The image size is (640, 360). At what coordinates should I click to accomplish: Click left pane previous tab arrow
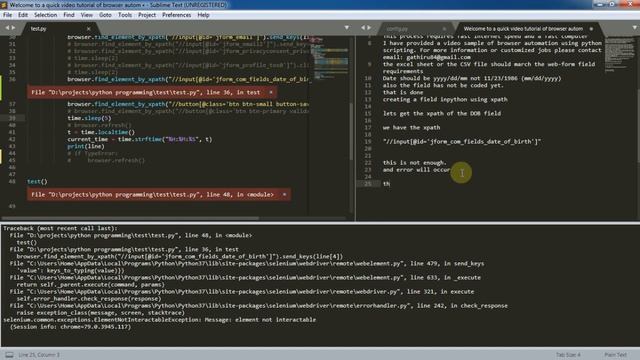pos(7,28)
